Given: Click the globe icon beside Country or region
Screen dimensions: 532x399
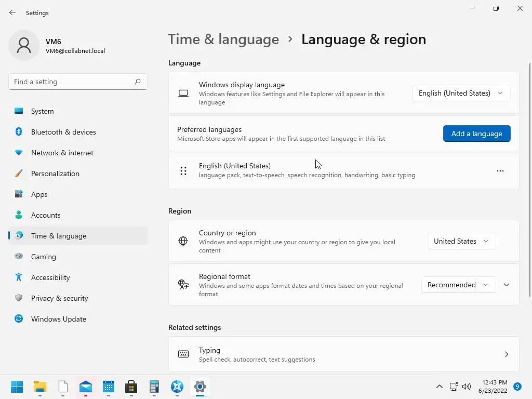Looking at the screenshot, I should pos(183,241).
